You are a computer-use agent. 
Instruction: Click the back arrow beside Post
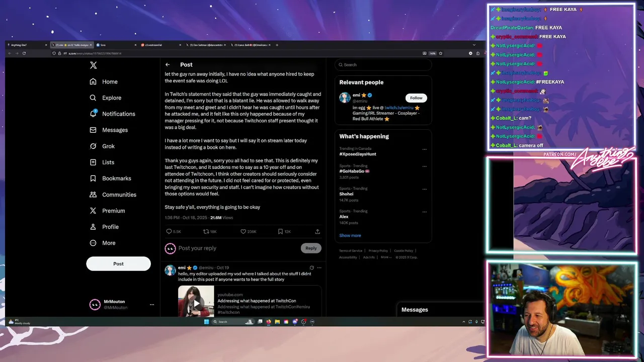tap(168, 64)
